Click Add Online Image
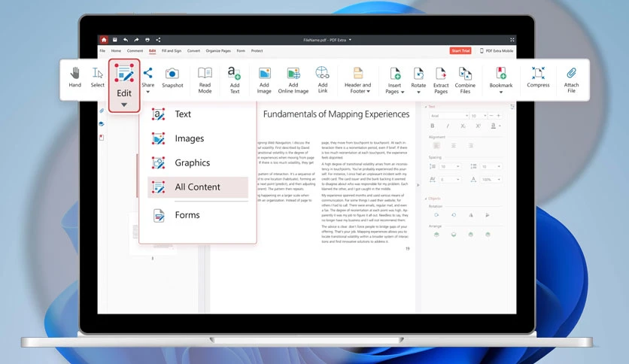The width and height of the screenshot is (629, 364). click(x=293, y=80)
